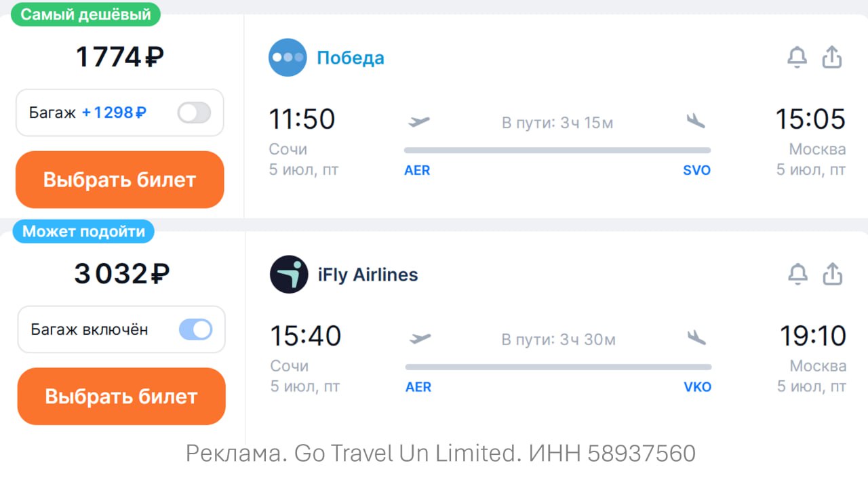Screen dimensions: 868x484
Task: Click the flight duration bar of iFly flight
Action: point(558,367)
